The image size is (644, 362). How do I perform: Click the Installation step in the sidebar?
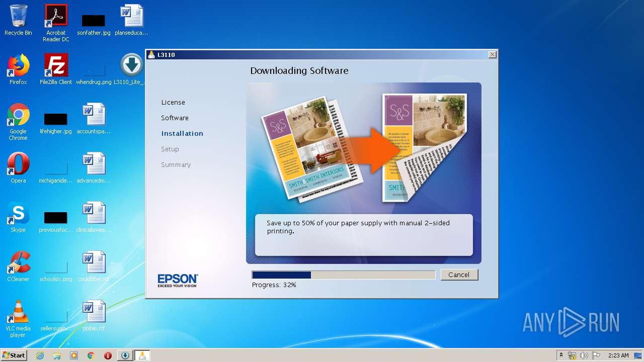(182, 133)
